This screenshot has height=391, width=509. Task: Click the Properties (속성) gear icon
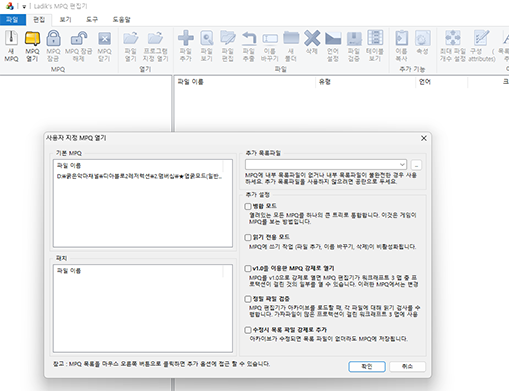tap(422, 38)
